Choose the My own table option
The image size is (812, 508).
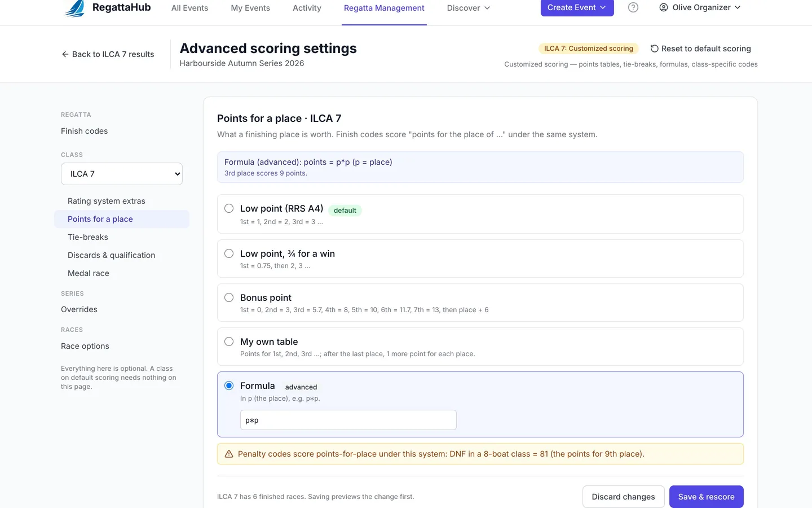pos(229,341)
